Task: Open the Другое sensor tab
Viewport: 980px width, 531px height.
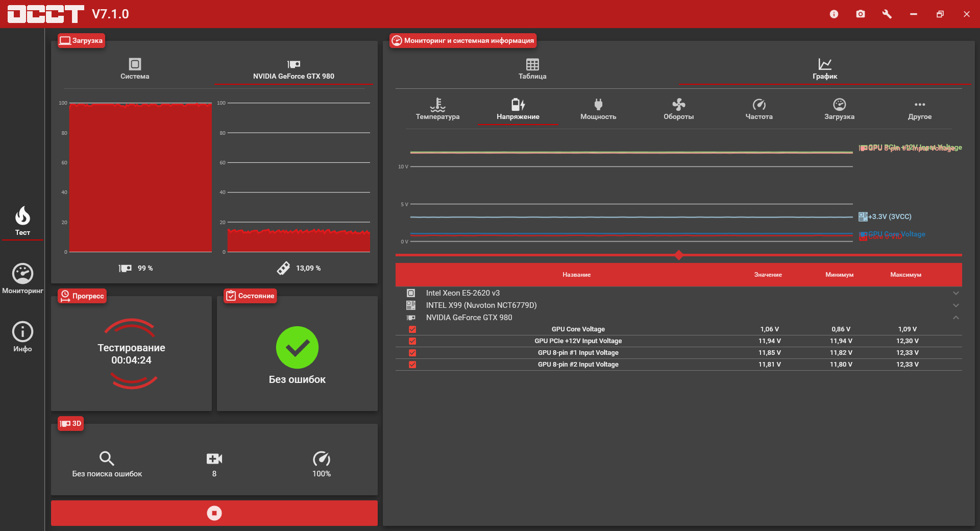Action: coord(920,109)
